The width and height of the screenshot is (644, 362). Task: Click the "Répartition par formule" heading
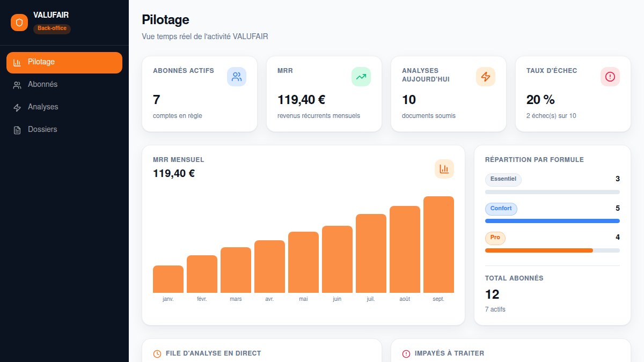(535, 160)
